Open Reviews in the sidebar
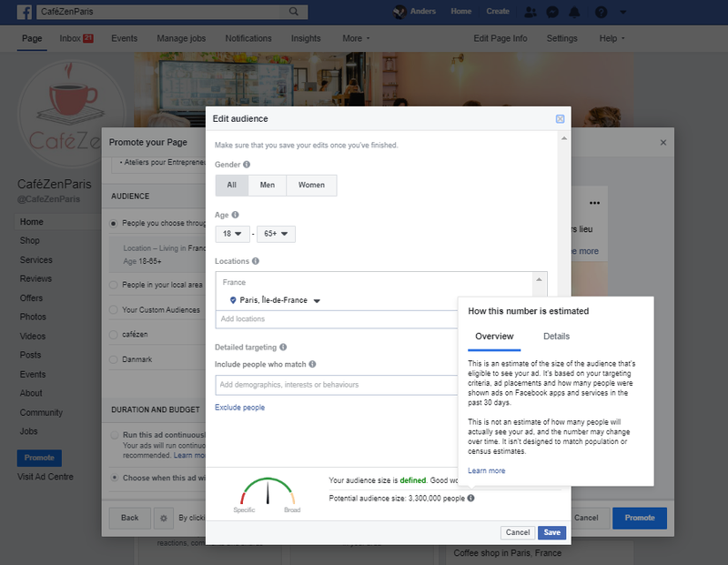The image size is (728, 565). tap(35, 278)
